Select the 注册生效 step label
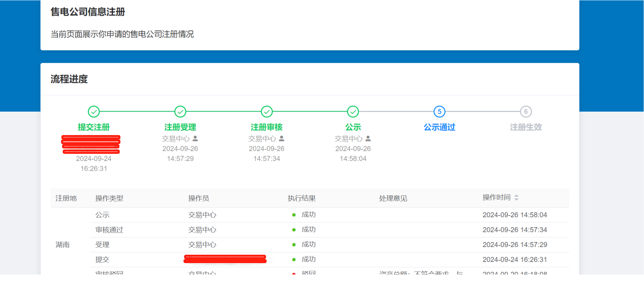 point(526,127)
